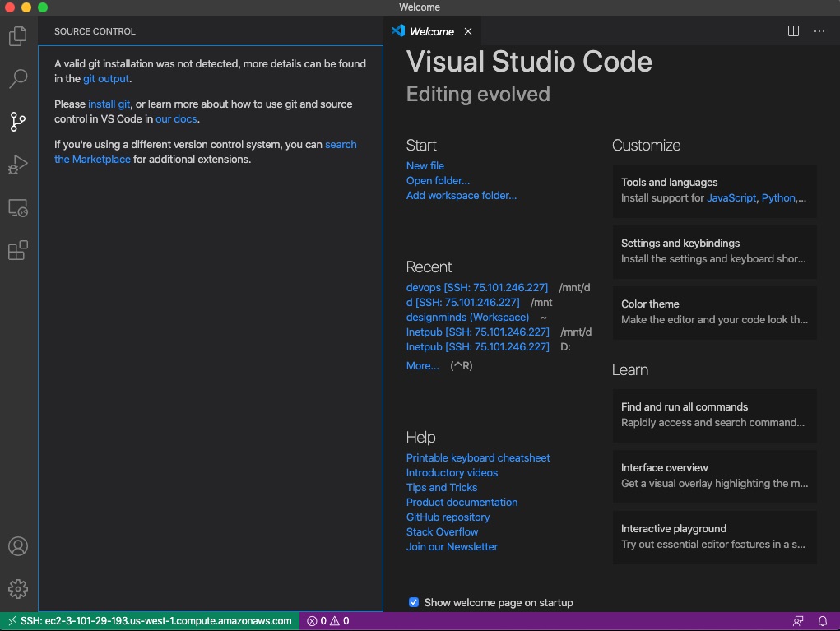Open the Color theme customization option

[714, 312]
